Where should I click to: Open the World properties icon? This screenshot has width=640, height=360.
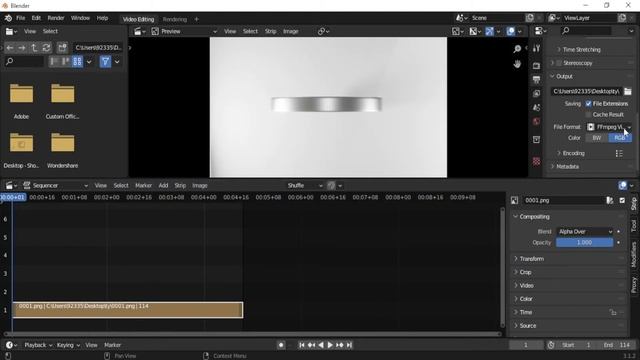pos(536,121)
